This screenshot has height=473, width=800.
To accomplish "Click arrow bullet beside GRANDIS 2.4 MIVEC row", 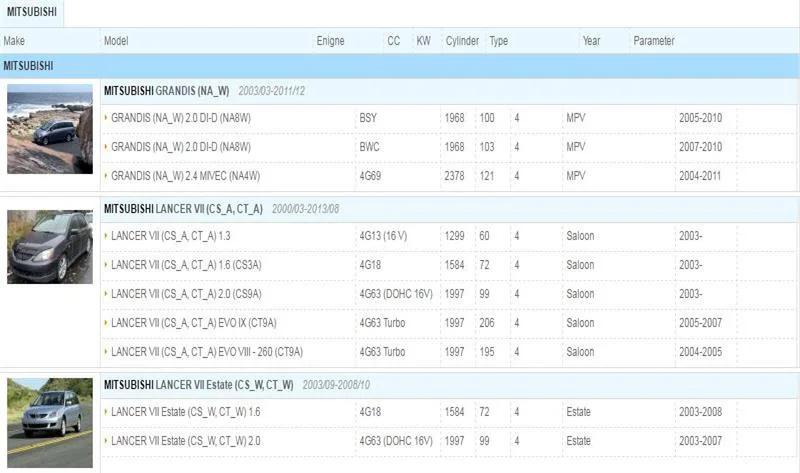I will point(106,176).
